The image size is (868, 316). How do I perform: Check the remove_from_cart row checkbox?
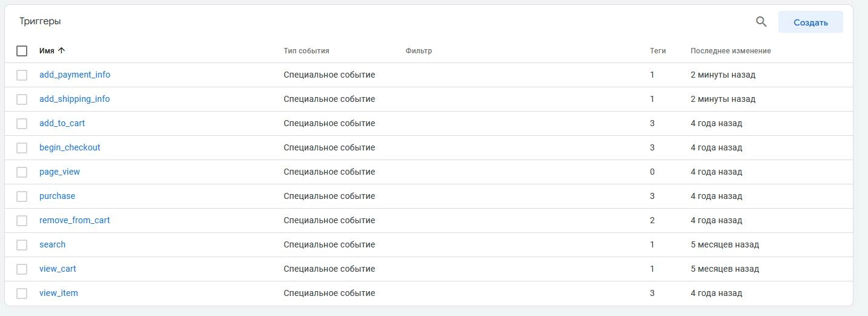point(22,221)
